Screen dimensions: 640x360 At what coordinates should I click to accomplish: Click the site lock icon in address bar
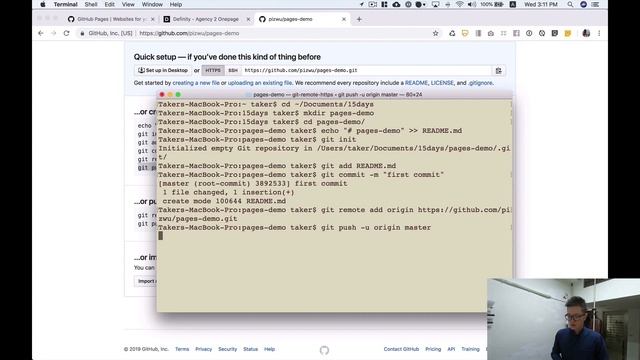(x=82, y=33)
